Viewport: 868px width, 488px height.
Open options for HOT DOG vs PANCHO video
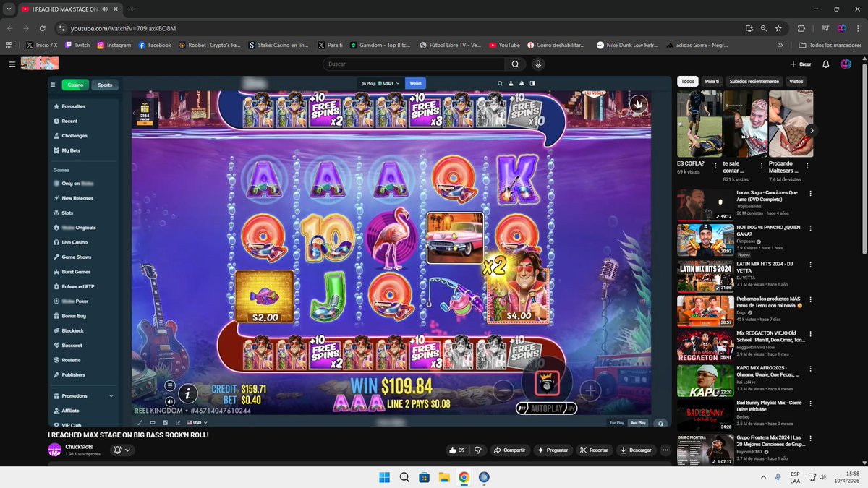(810, 228)
